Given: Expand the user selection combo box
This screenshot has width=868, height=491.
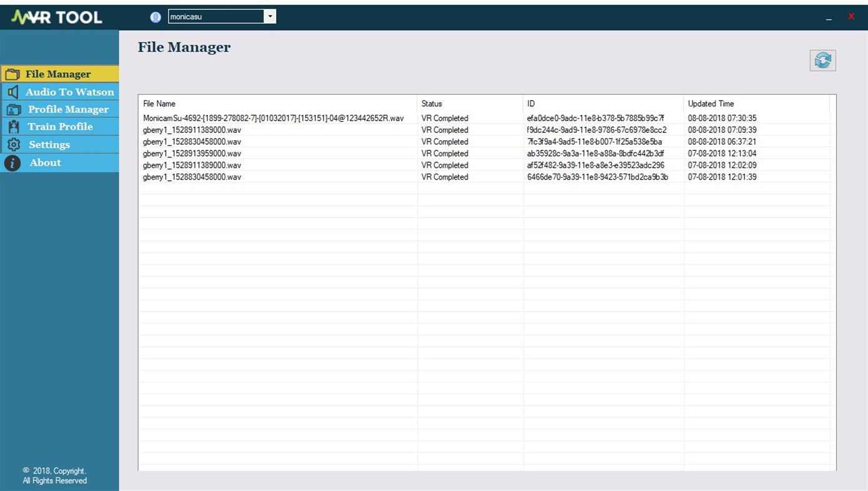Looking at the screenshot, I should (x=270, y=16).
